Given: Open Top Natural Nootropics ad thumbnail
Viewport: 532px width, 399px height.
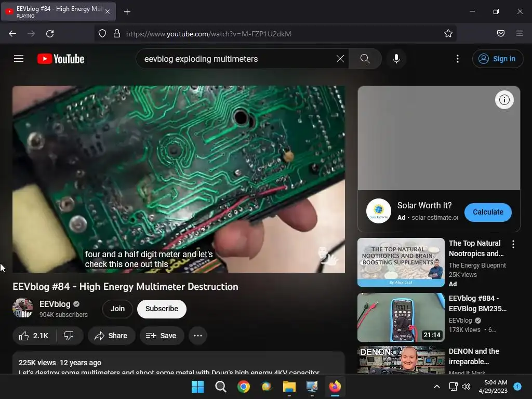Looking at the screenshot, I should click(x=401, y=262).
